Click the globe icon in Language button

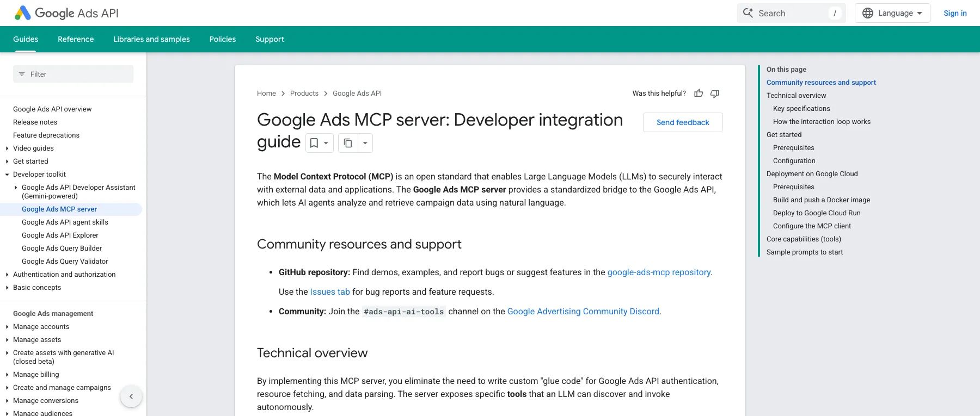tap(868, 13)
